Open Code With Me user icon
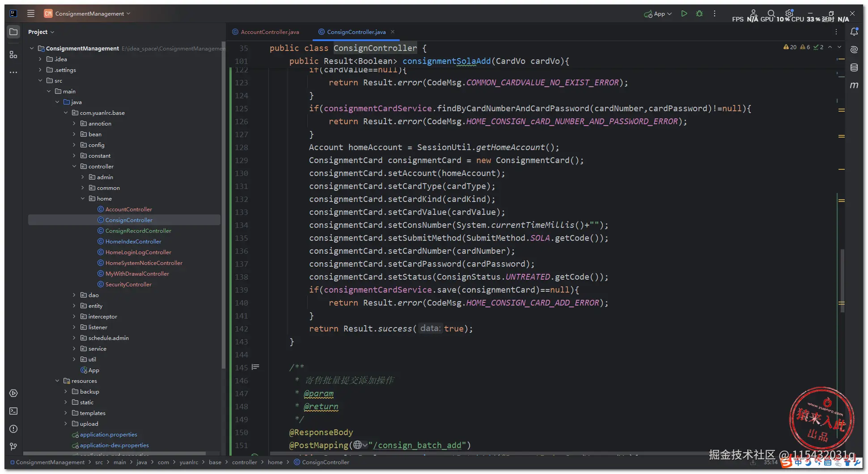The height and width of the screenshot is (474, 868). point(753,13)
